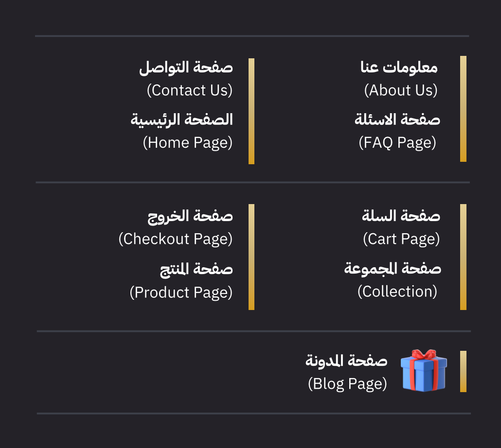
Task: Click the Arabic heading معلومات عنا
Action: click(x=399, y=68)
